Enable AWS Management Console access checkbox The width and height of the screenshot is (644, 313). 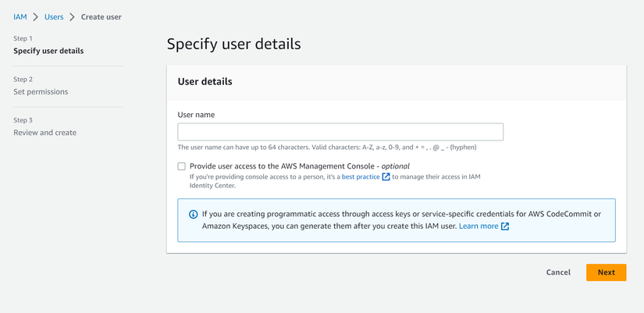[x=182, y=166]
